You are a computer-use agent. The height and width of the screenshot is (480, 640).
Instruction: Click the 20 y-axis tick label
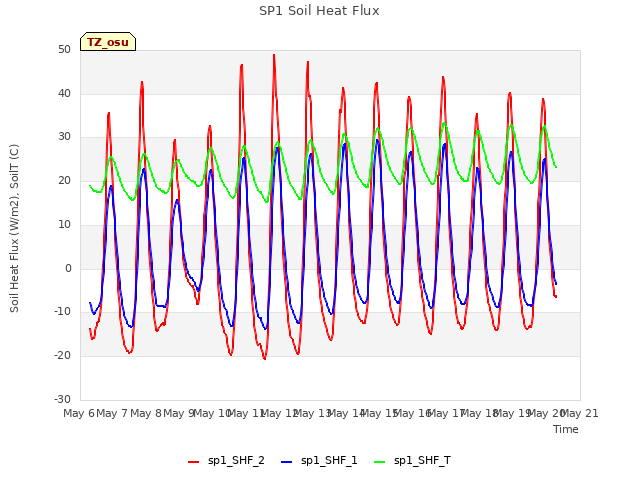tap(64, 180)
